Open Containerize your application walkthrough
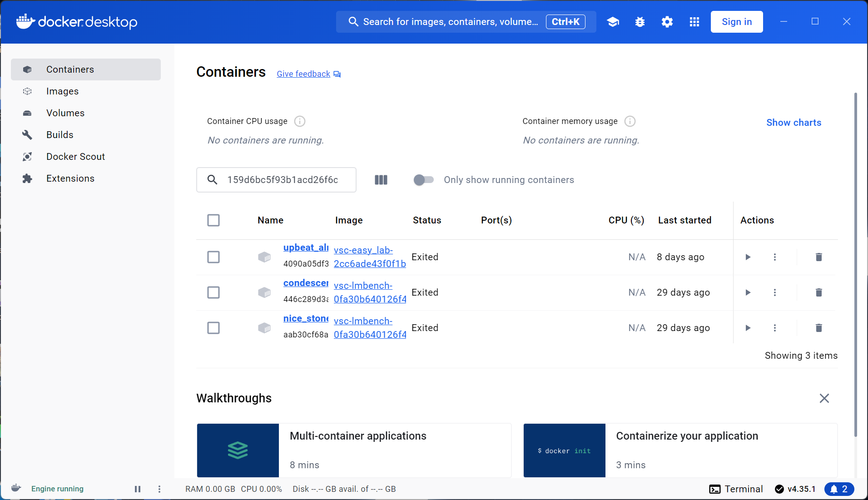The height and width of the screenshot is (500, 868). (680, 450)
